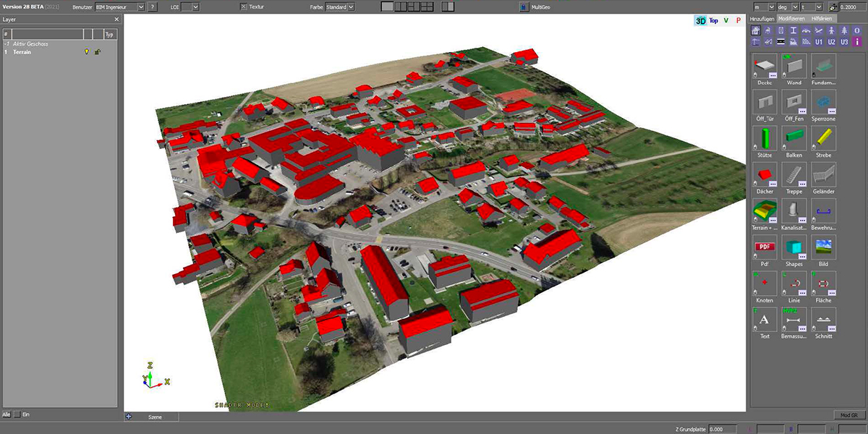Toggle the Terrain layer lock
868x434 pixels.
pyautogui.click(x=98, y=52)
